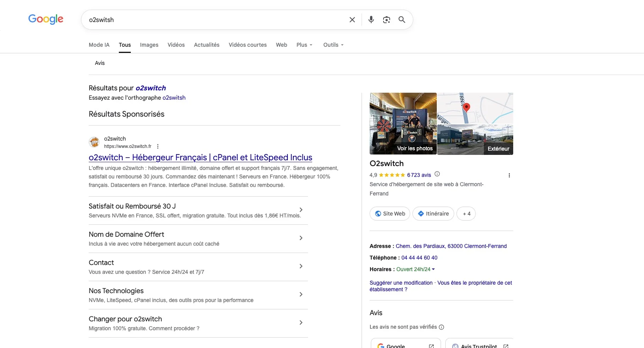Click the info icon next to 6723 avis
Viewport: 644px width, 348px height.
click(x=437, y=174)
